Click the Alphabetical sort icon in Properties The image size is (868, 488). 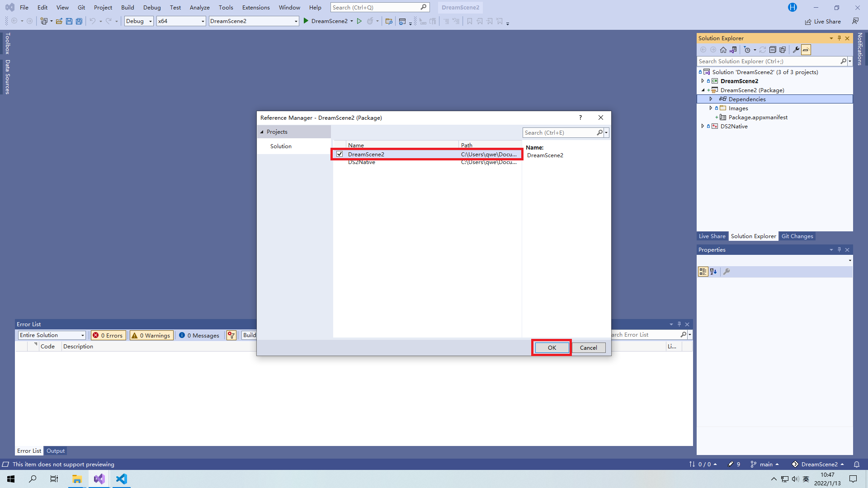(x=713, y=272)
